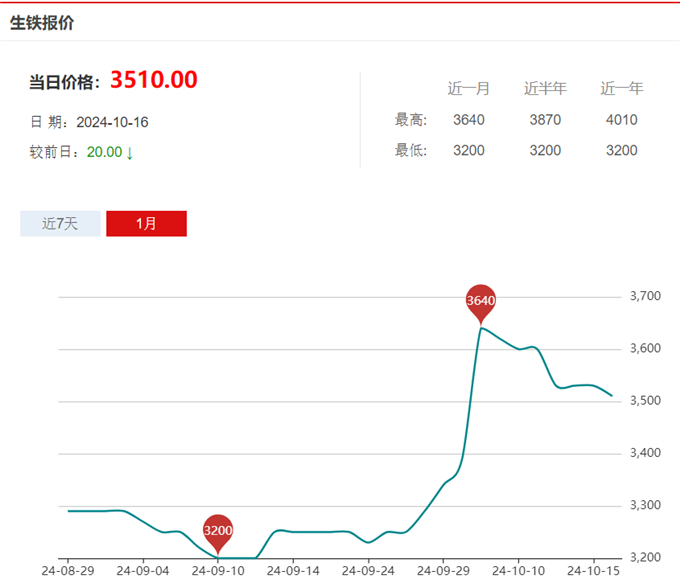
Task: Click the line's end point at 24-10-15
Action: click(x=611, y=396)
